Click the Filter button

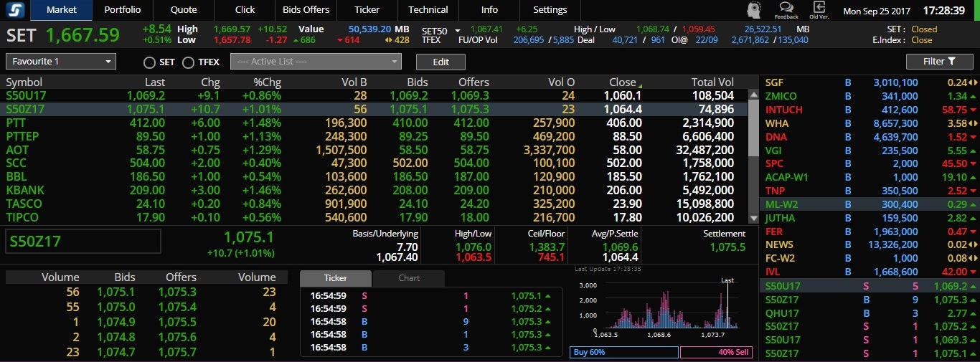[940, 62]
